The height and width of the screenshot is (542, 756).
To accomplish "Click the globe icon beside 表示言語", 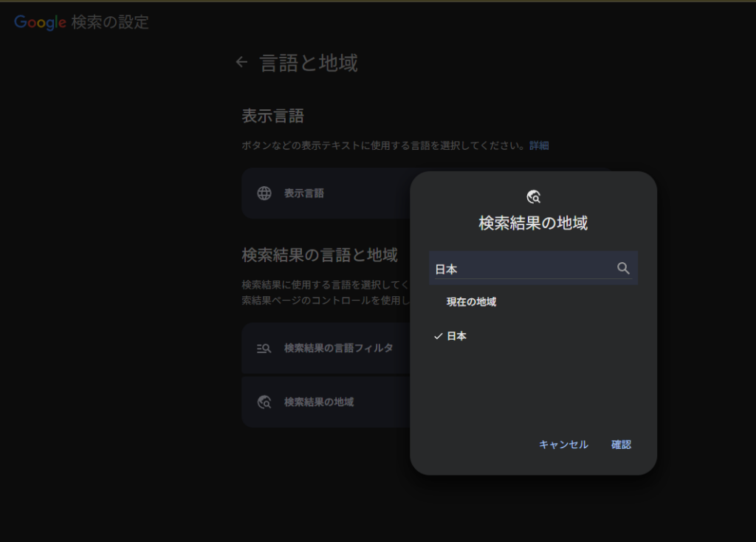I will pyautogui.click(x=264, y=193).
